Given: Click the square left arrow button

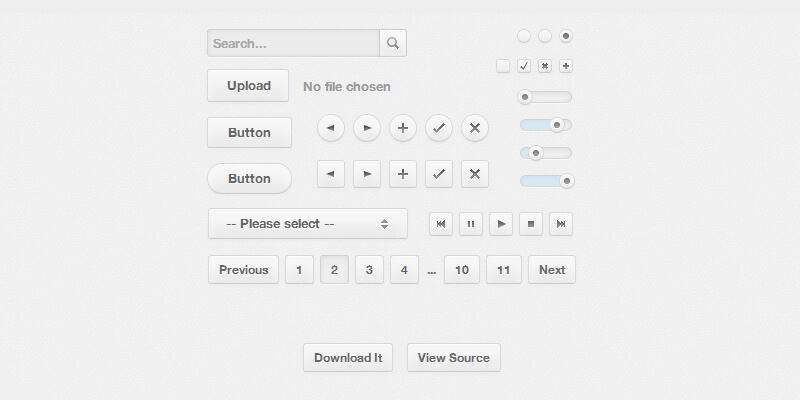Looking at the screenshot, I should click(331, 173).
